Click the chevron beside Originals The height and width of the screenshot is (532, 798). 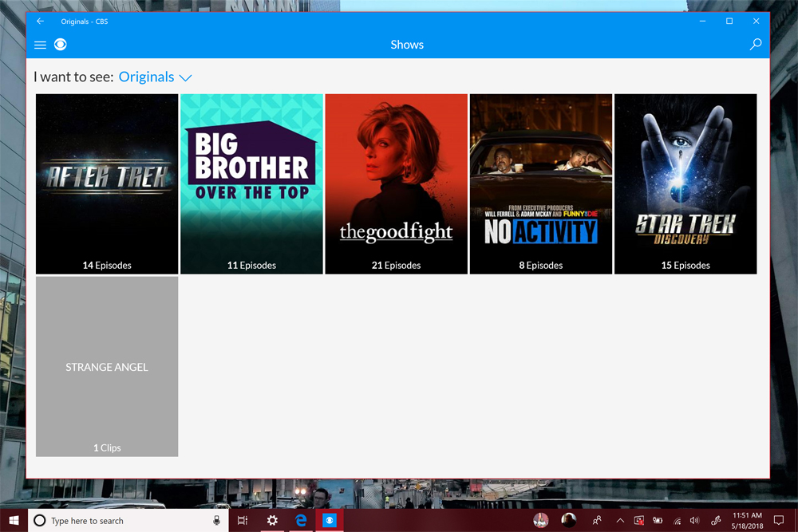pos(186,78)
